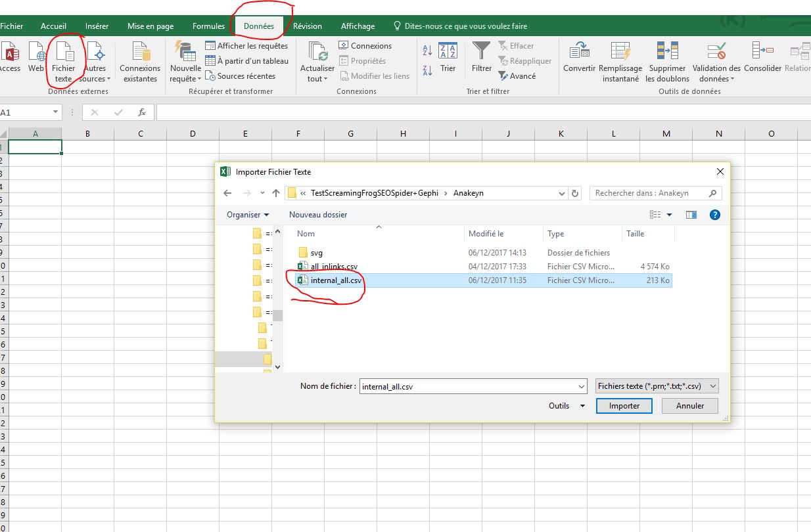This screenshot has width=811, height=532.
Task: Open Trier sort dialog
Action: pos(448,57)
